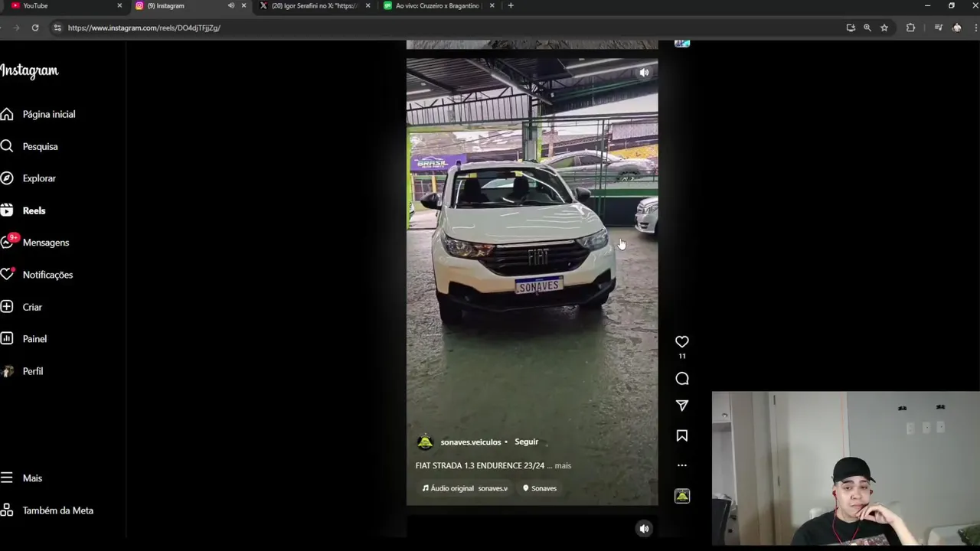Open the reel's three-dot options menu
The image size is (980, 551).
tap(681, 465)
